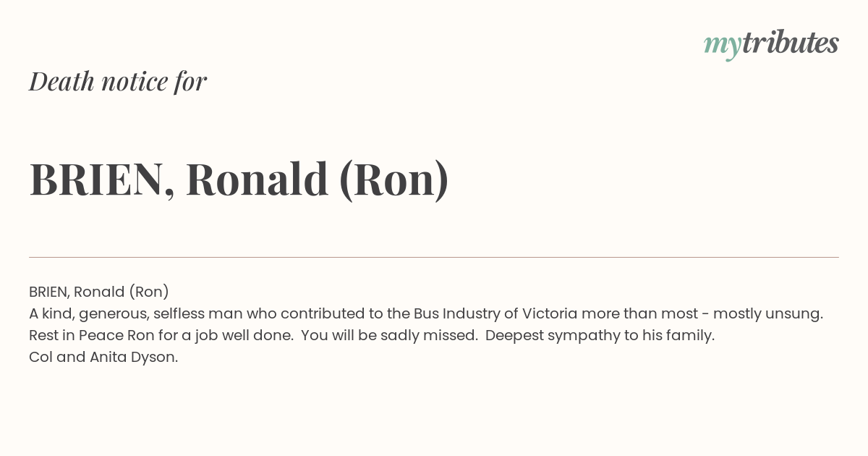Click "Deepest sympathy to his family" sentence
The width and height of the screenshot is (868, 456).
pyautogui.click(x=600, y=336)
